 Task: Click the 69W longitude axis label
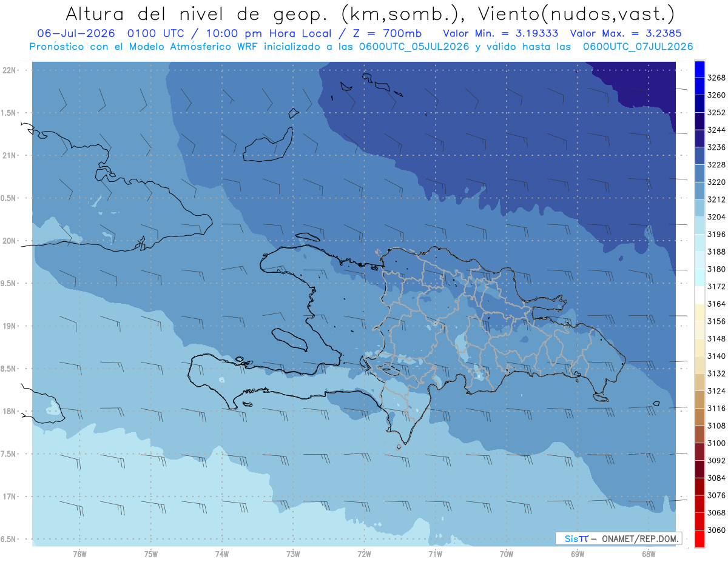tap(578, 554)
